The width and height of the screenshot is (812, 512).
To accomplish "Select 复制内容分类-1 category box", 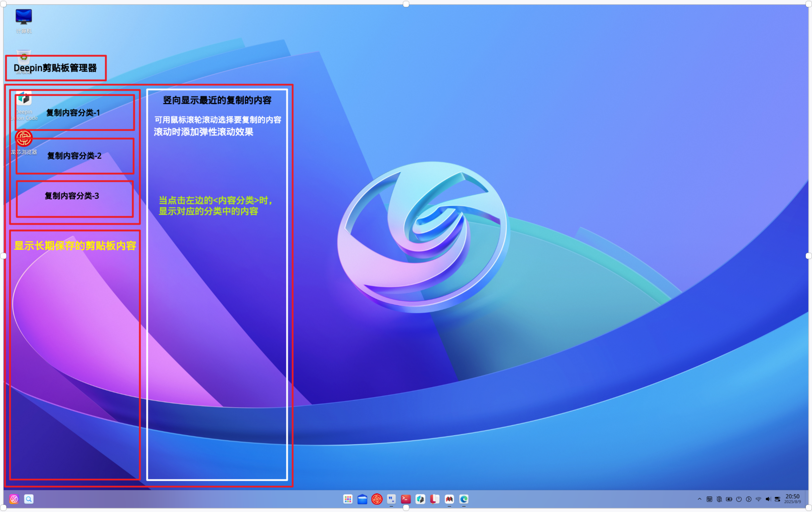I will [x=75, y=113].
